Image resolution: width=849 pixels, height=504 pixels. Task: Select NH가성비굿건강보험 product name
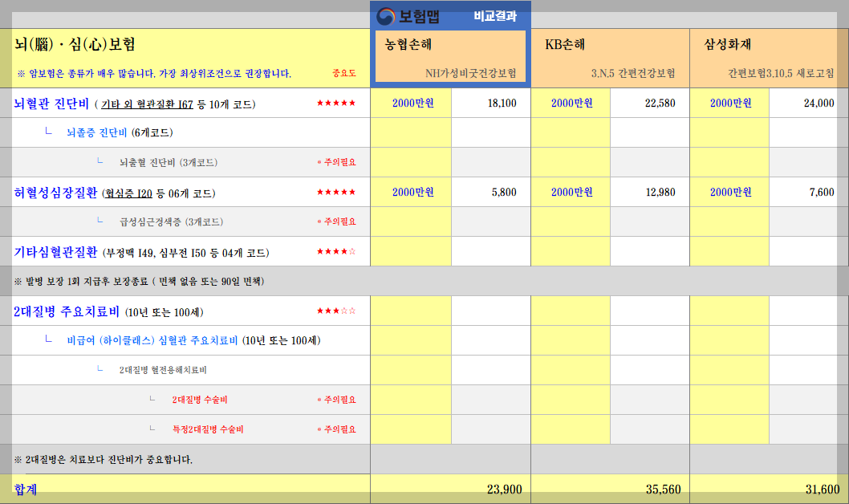[470, 73]
